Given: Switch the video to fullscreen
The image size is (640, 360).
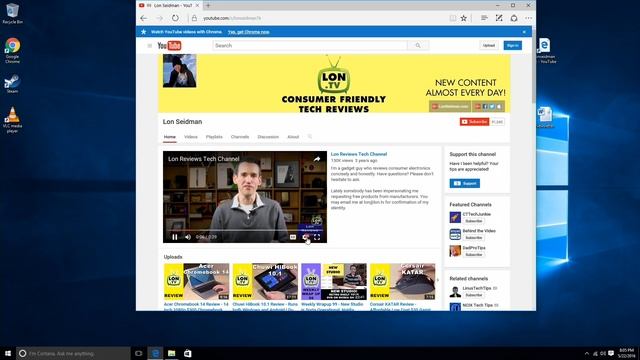Looking at the screenshot, I should 317,237.
